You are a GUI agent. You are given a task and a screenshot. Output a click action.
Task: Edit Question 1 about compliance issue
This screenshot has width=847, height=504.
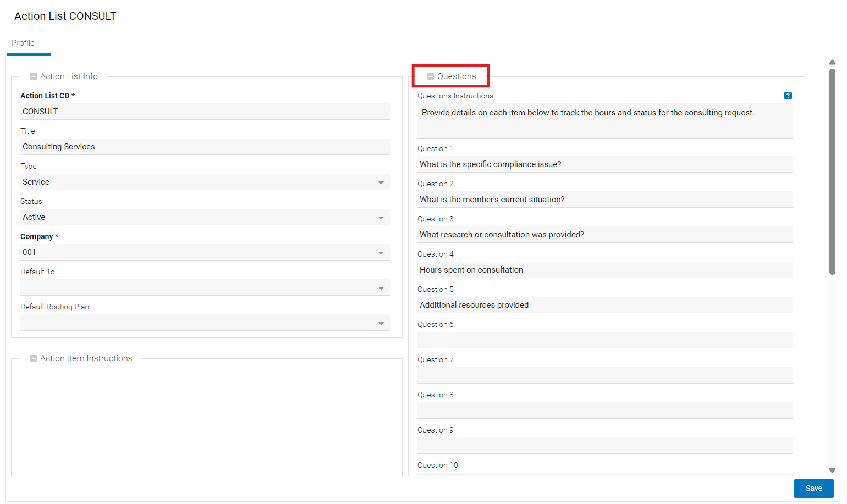605,164
